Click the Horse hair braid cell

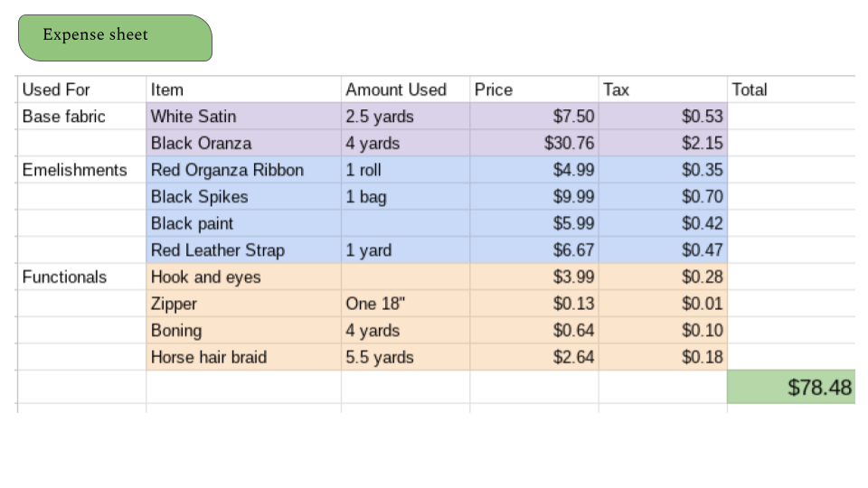[243, 357]
